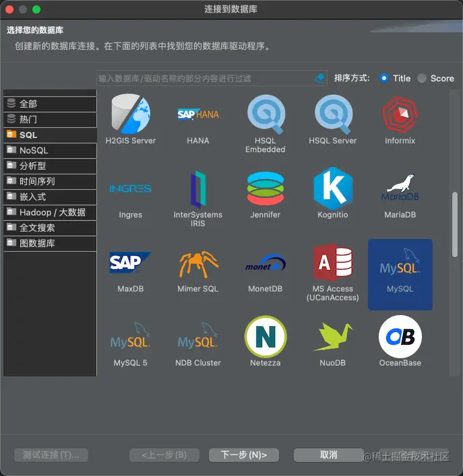
Task: Click the 下一步 (N)> button
Action: [x=244, y=454]
